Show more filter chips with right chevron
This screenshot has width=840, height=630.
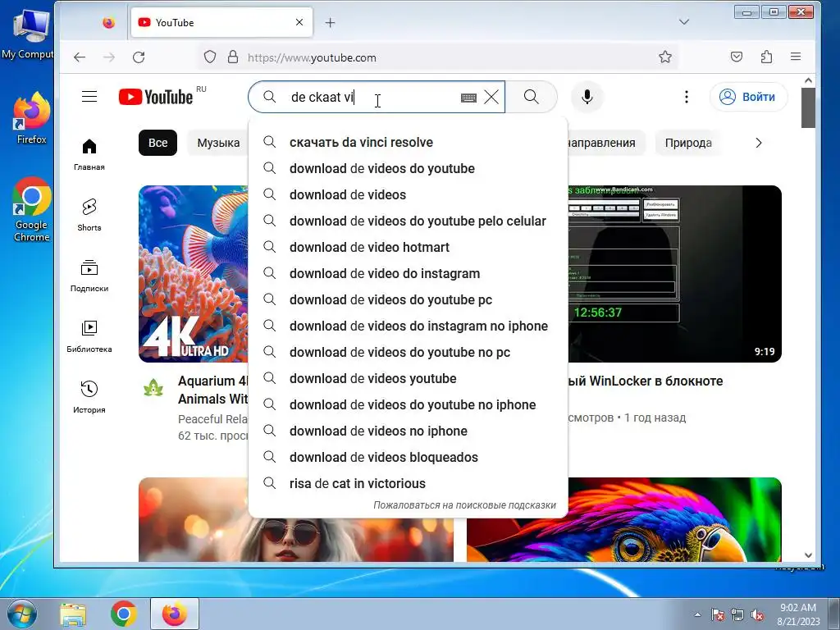759,143
